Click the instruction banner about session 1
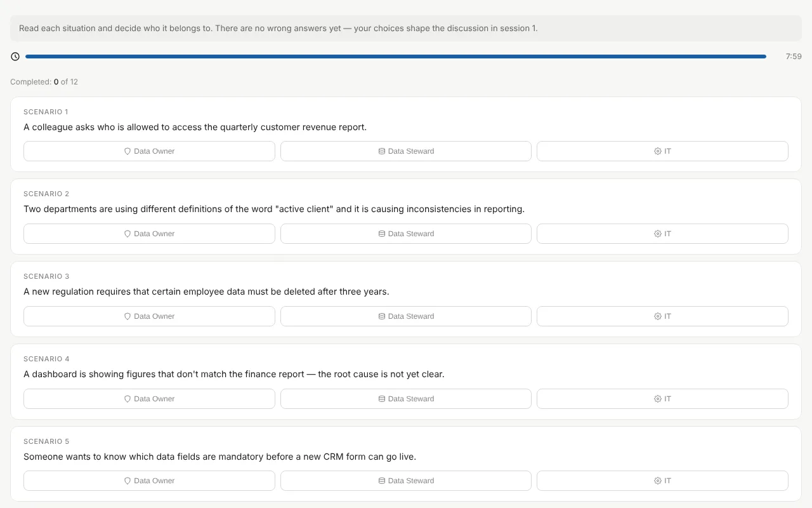This screenshot has width=812, height=508. tap(406, 29)
